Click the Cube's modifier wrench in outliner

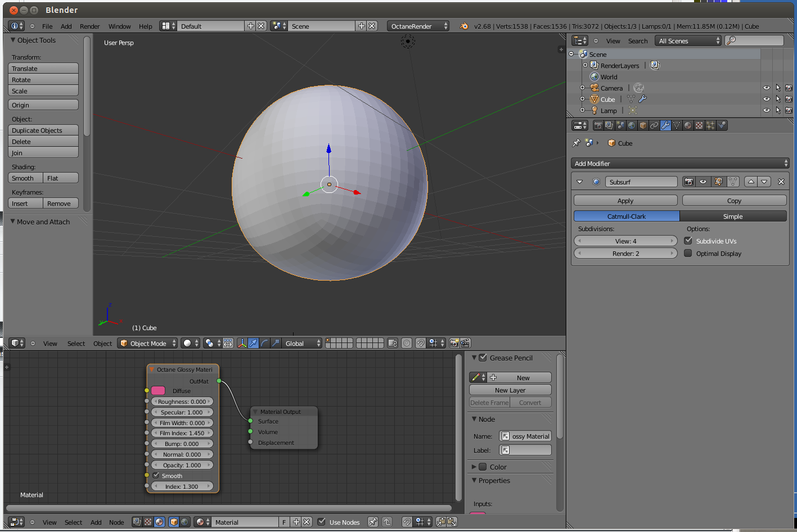(x=642, y=99)
